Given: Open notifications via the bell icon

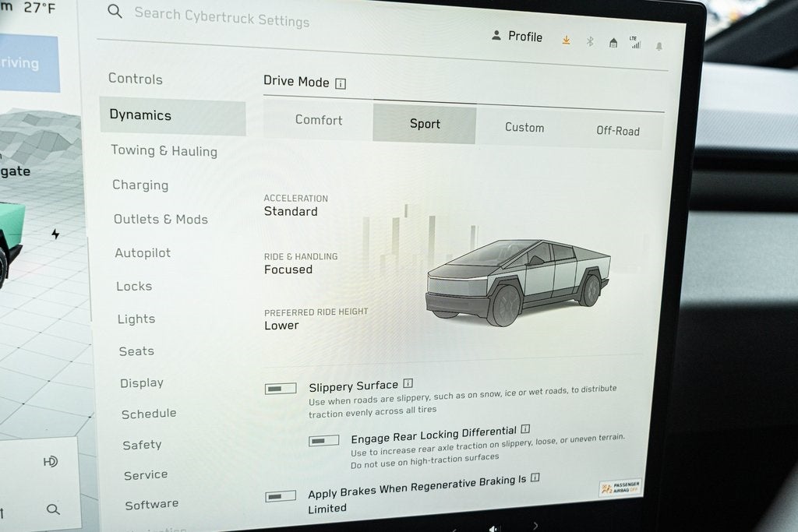Looking at the screenshot, I should (x=659, y=45).
